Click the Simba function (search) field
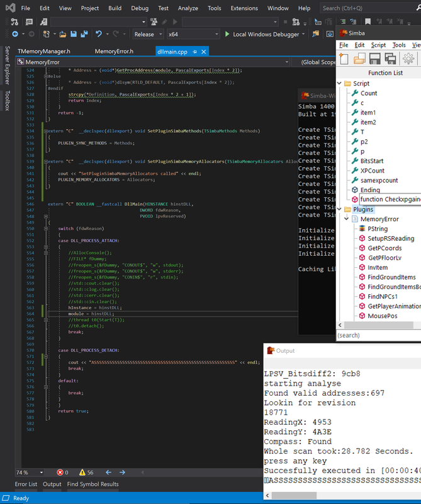Image resolution: width=421 pixels, height=504 pixels. coord(379,335)
